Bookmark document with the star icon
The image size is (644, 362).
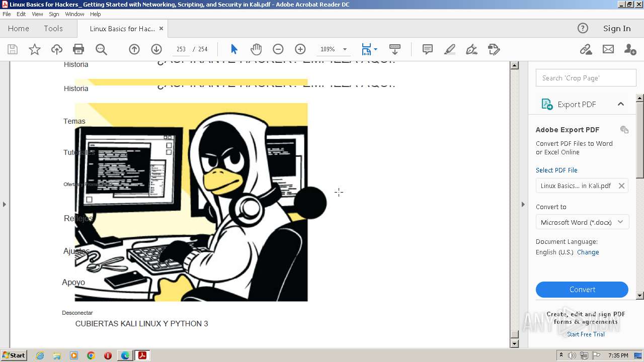tap(35, 49)
